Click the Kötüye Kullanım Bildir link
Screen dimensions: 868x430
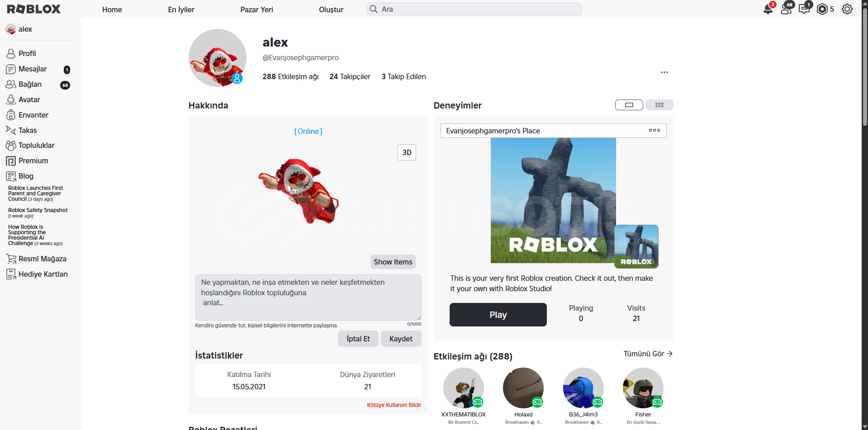[394, 405]
